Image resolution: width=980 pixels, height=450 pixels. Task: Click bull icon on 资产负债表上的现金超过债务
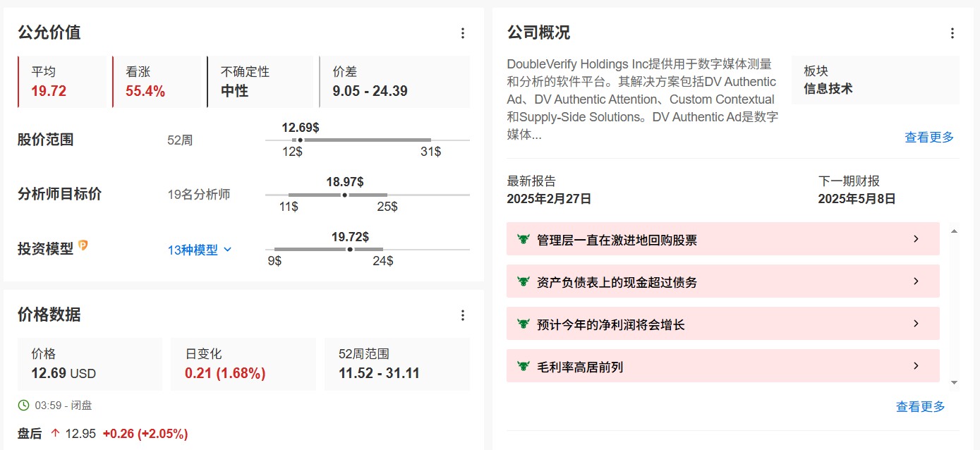[x=524, y=281]
